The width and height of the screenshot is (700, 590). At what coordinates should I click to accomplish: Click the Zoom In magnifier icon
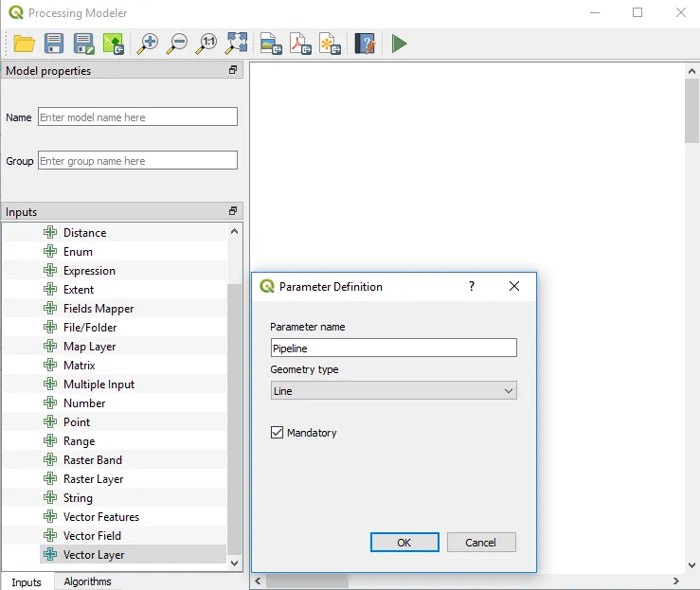(x=147, y=44)
